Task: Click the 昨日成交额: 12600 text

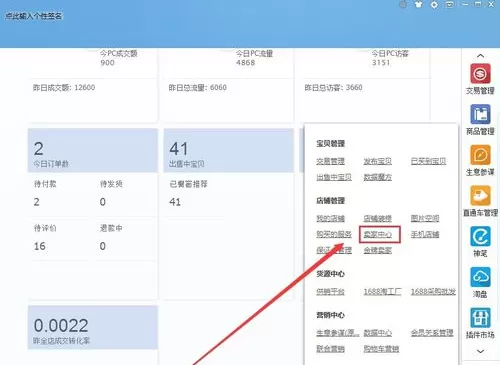Action: point(64,87)
